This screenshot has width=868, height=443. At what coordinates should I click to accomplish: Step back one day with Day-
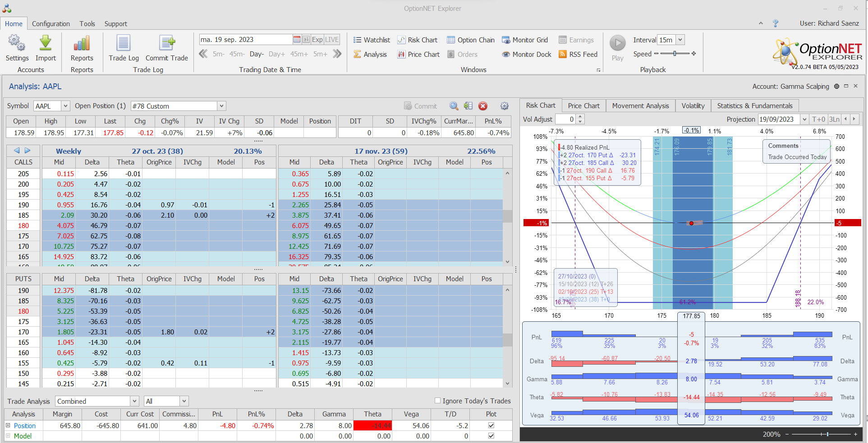(257, 54)
